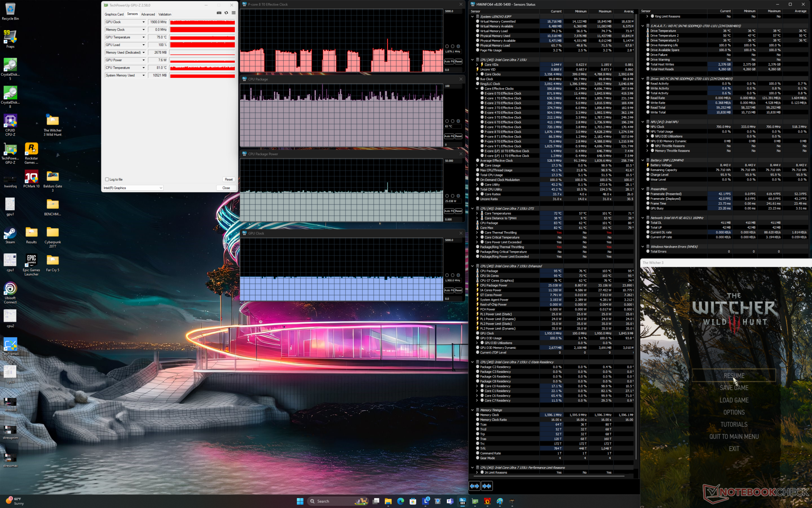Viewport: 812px width, 508px height.
Task: Click the HWiNFO shrink columns arrows icon
Action: click(x=487, y=486)
